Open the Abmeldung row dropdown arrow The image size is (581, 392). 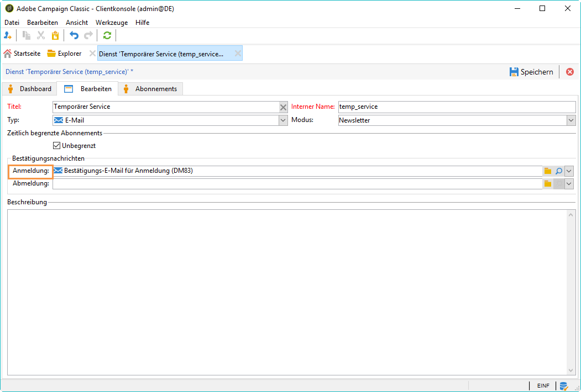click(569, 184)
